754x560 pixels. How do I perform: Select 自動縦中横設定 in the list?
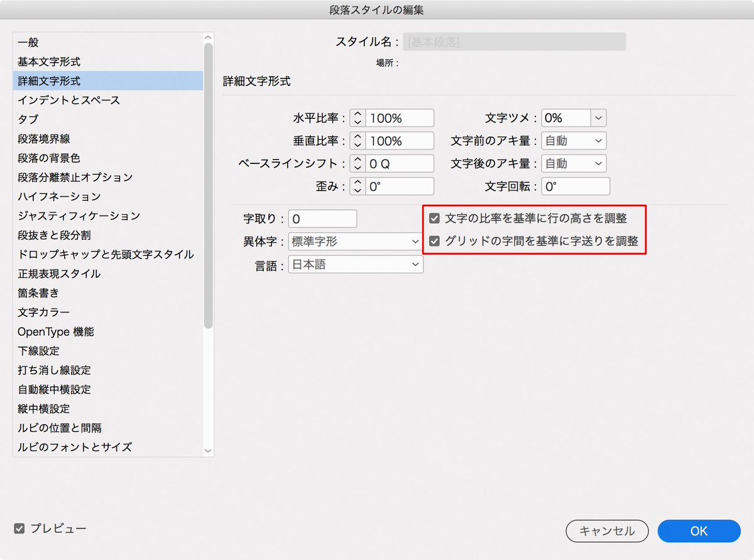tap(108, 389)
